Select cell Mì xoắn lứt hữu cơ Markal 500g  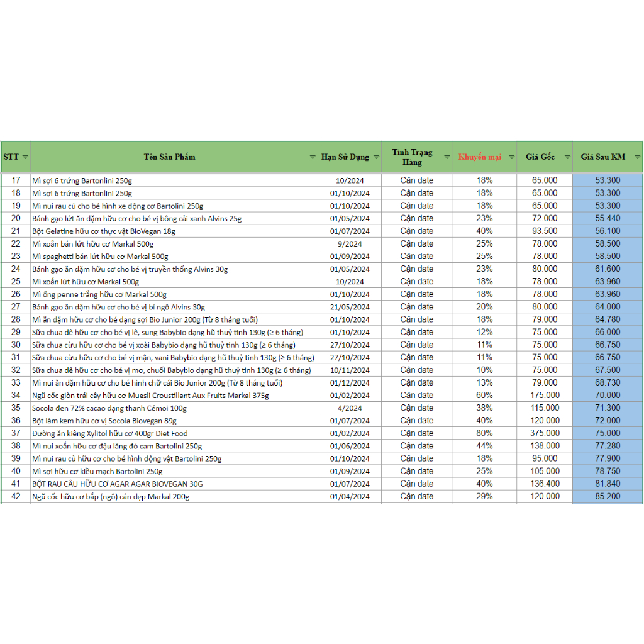[x=174, y=282]
